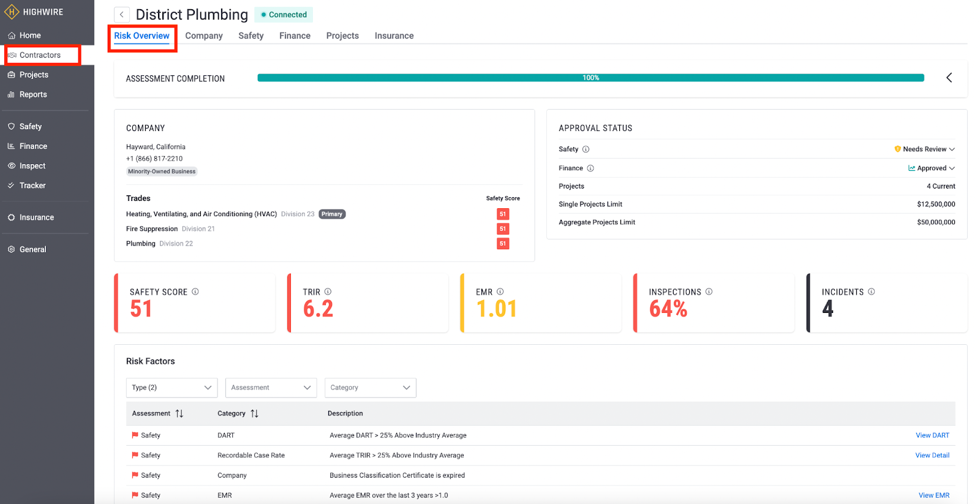Screen dimensions: 980x504
Task: Click the EMR 1.01 value
Action: (x=497, y=309)
